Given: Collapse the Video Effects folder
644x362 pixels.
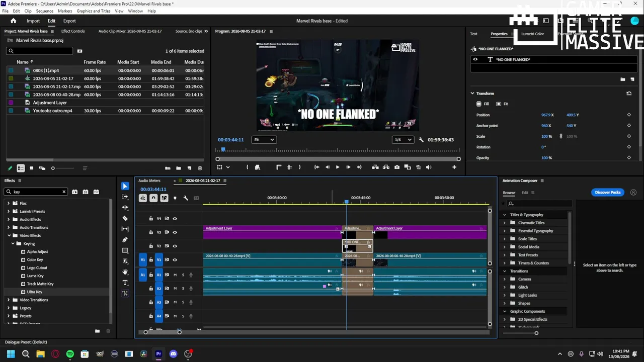Looking at the screenshot, I should point(9,236).
